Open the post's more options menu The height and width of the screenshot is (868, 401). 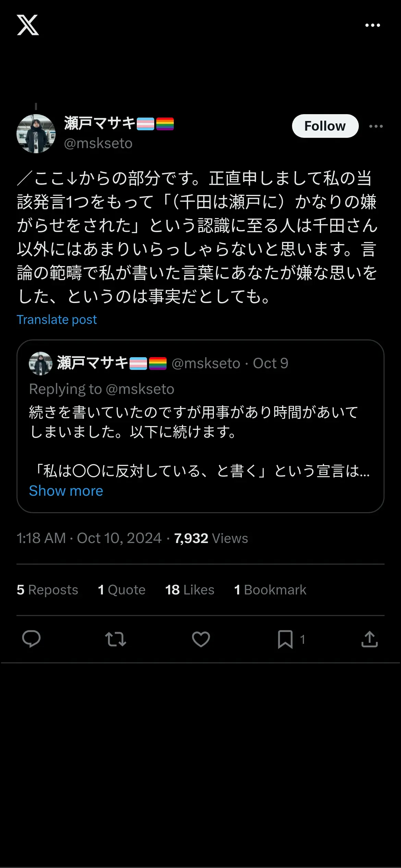[x=376, y=126]
